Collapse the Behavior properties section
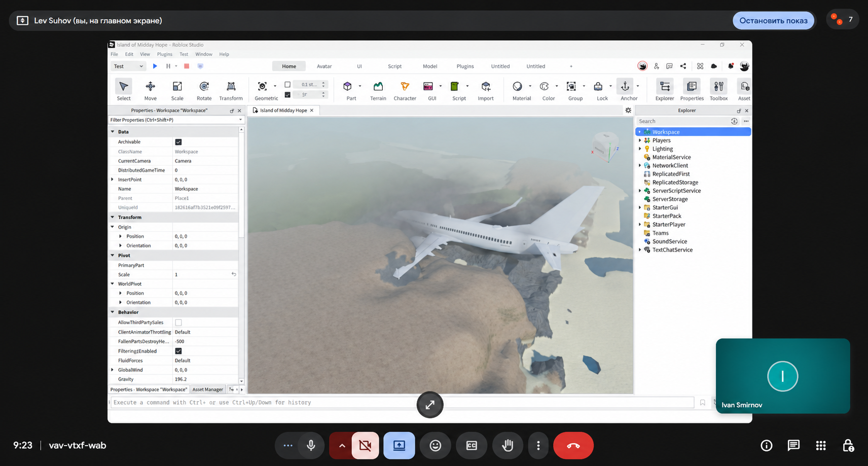The height and width of the screenshot is (466, 868). (x=113, y=312)
